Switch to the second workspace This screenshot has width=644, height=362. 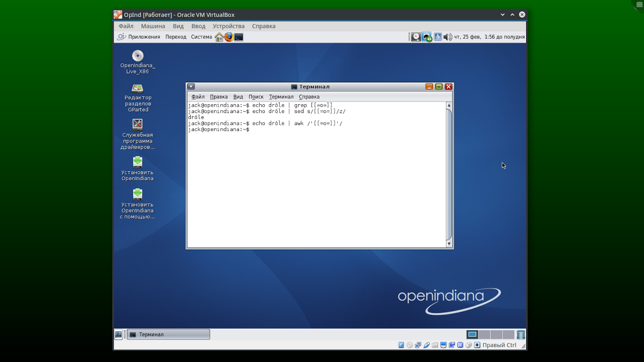pyautogui.click(x=484, y=335)
